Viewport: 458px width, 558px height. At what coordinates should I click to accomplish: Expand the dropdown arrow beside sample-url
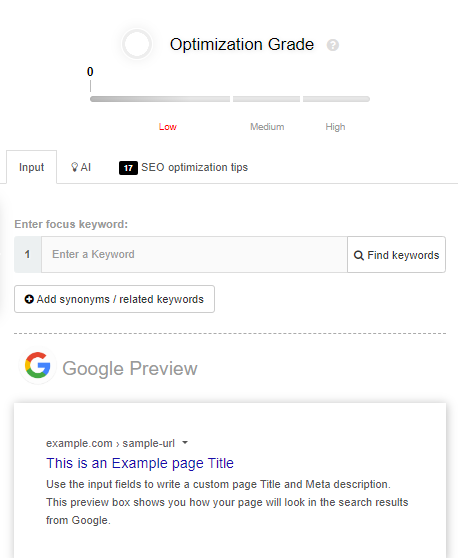pos(185,443)
